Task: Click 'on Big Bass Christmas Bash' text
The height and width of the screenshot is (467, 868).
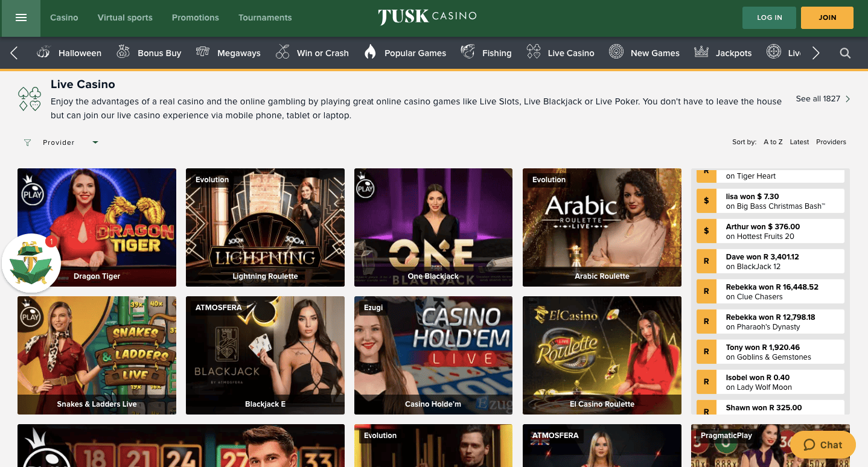Action: pos(776,206)
